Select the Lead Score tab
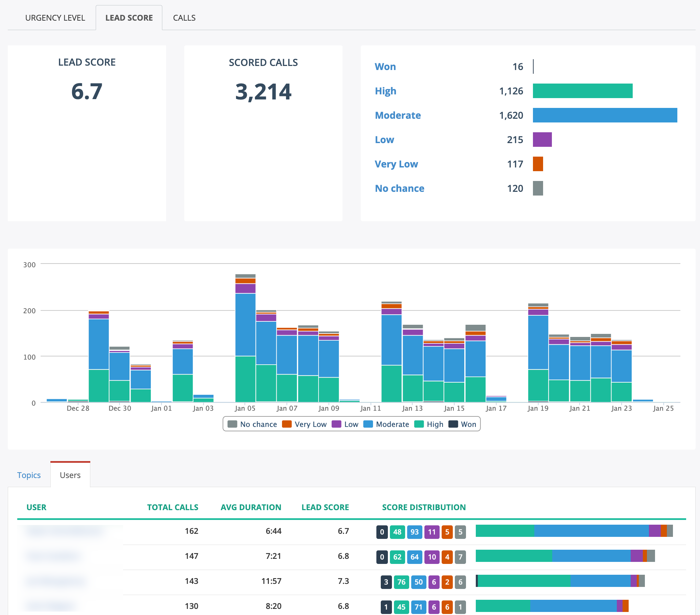The height and width of the screenshot is (615, 700). tap(129, 18)
